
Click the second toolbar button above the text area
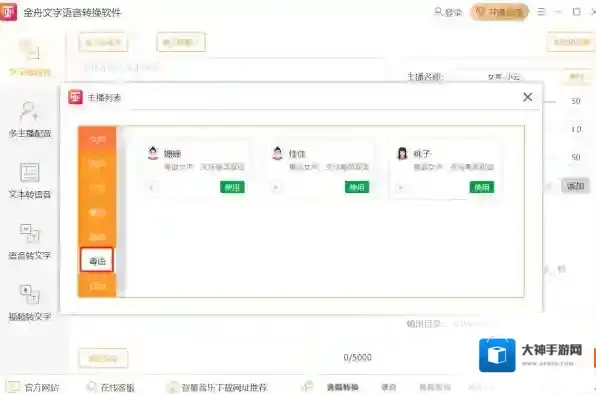click(181, 42)
